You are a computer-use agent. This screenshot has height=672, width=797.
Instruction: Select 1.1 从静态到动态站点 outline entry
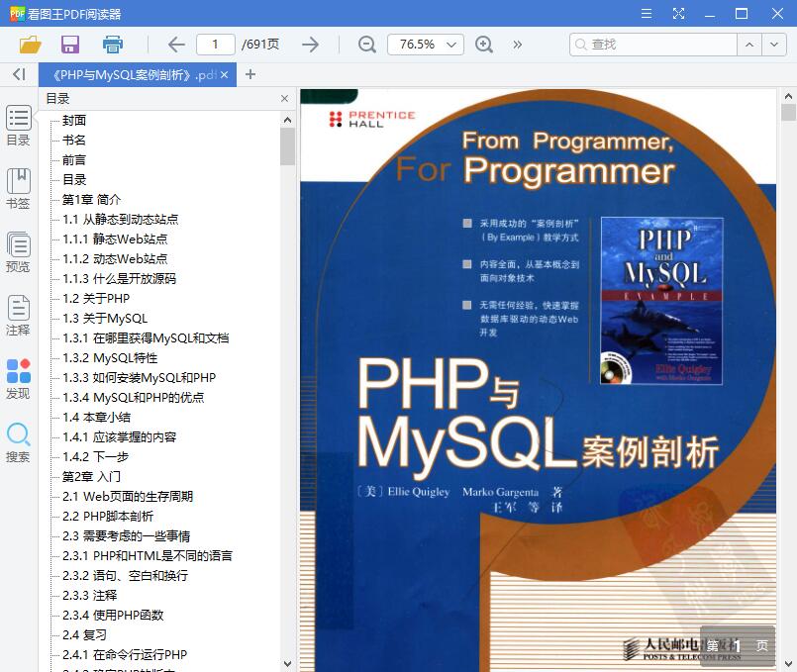[x=121, y=220]
